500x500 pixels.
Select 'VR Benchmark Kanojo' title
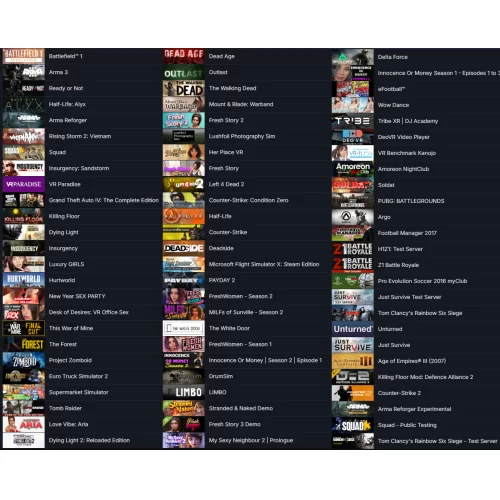(407, 153)
